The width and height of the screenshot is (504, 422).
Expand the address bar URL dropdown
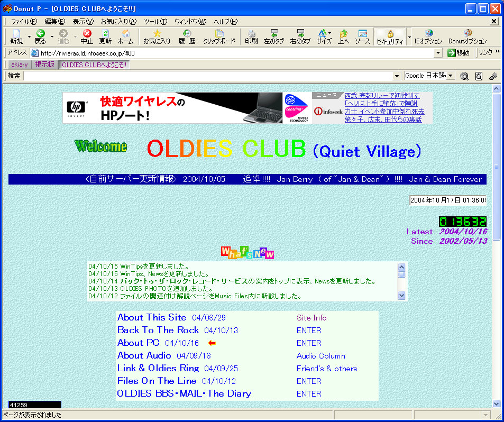click(438, 53)
